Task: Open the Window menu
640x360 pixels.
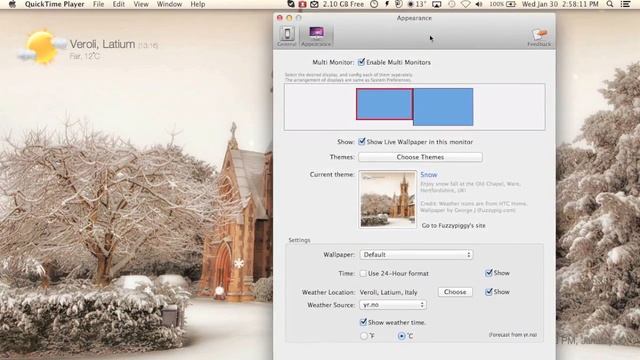Action: click(x=169, y=4)
